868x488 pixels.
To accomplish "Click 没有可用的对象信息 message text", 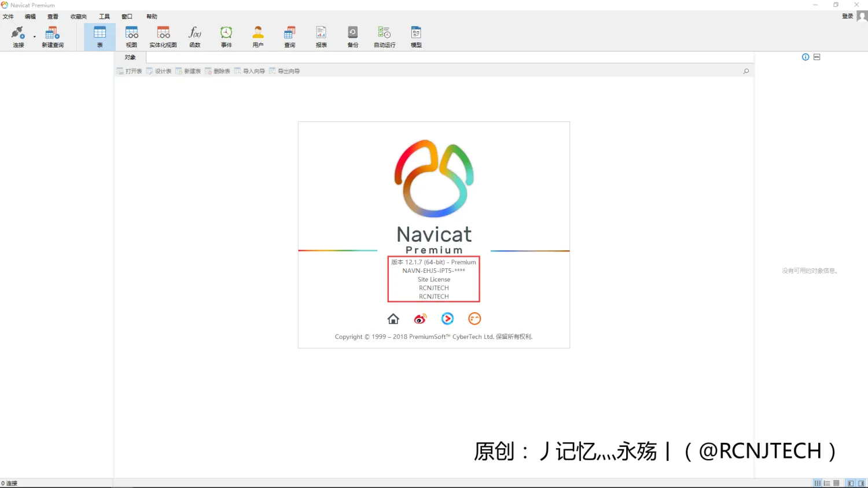I will pos(810,271).
